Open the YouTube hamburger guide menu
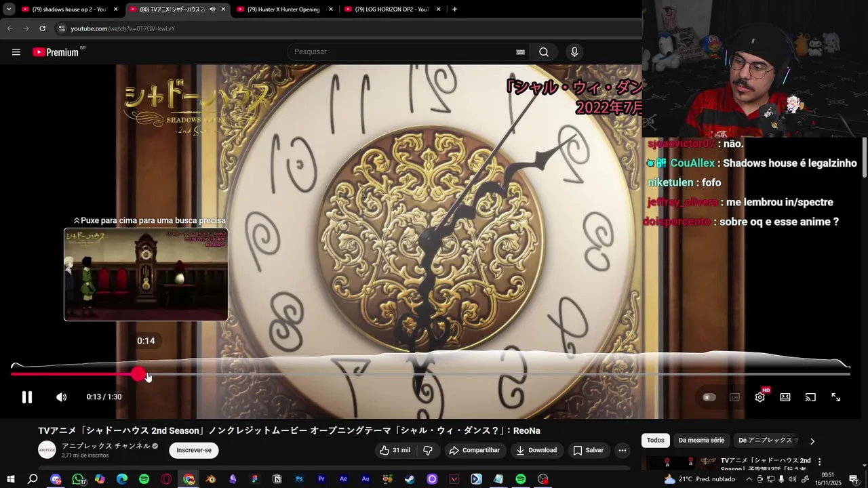The height and width of the screenshot is (488, 868). click(16, 52)
